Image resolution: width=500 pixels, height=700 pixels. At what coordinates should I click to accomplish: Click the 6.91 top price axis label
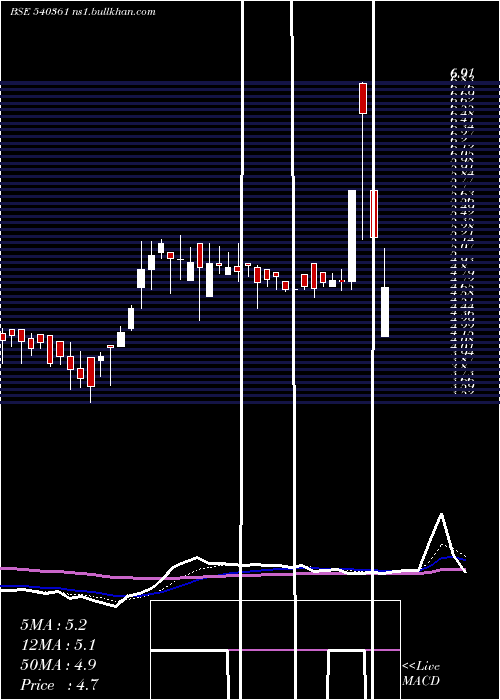click(x=462, y=72)
